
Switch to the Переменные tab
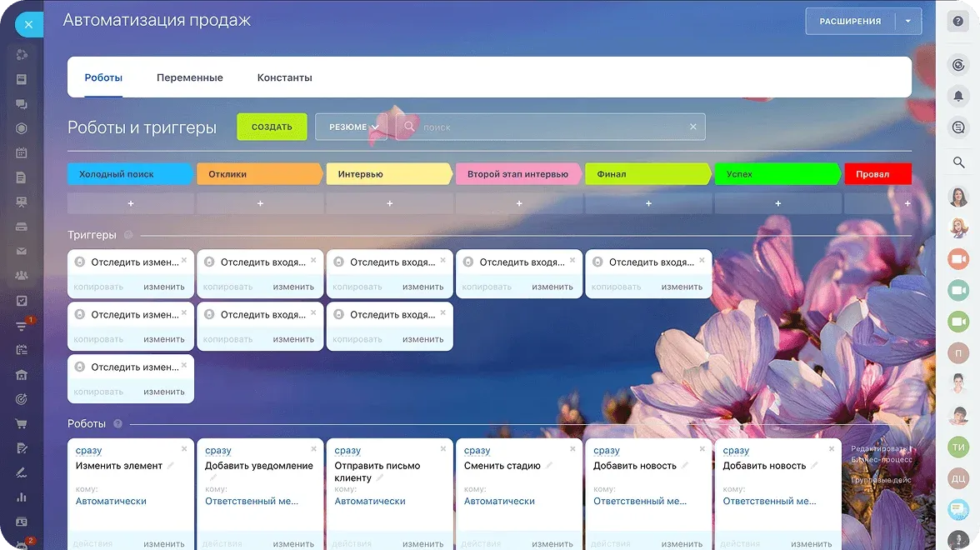click(189, 77)
